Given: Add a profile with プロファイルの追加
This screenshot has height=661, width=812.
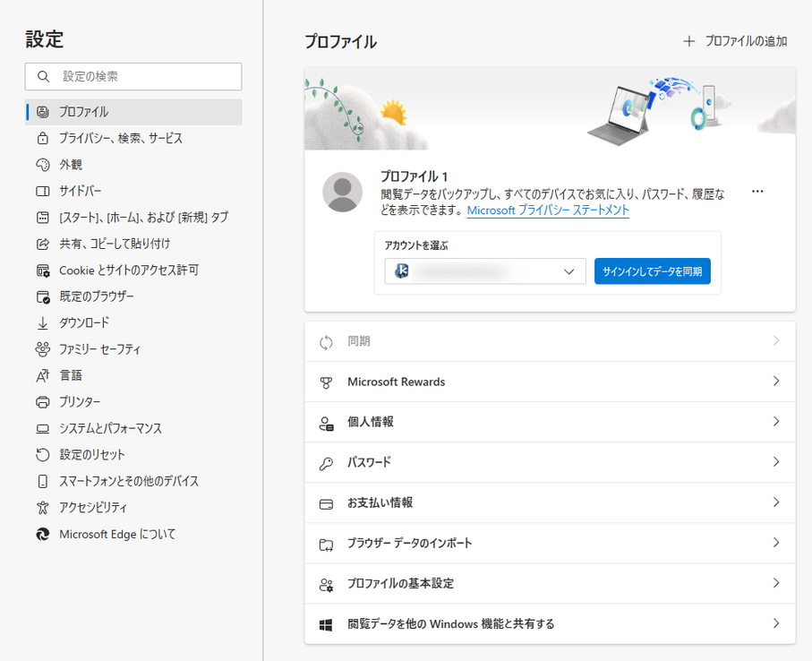Looking at the screenshot, I should pos(735,41).
